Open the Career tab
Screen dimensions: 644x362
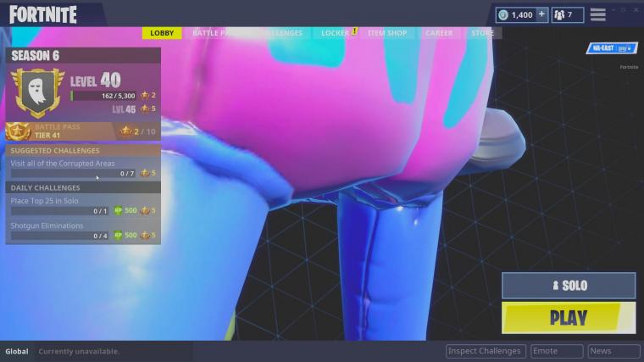pyautogui.click(x=439, y=33)
